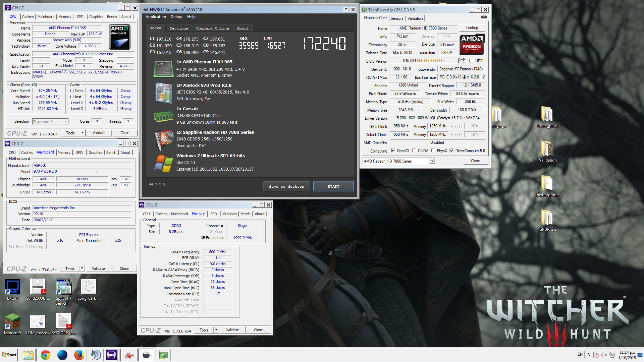The image size is (644, 362).
Task: Open Tools dropdown arrow in Memory CPU-Z window
Action: 216,330
